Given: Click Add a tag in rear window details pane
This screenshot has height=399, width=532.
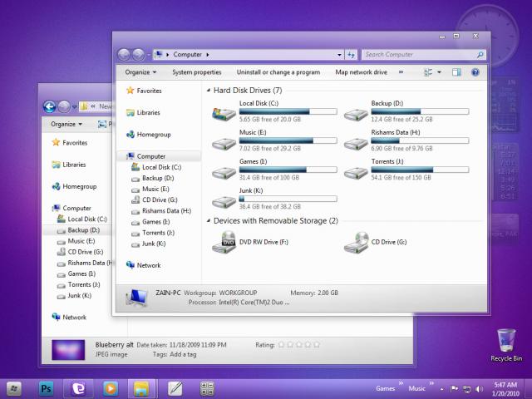Looking at the screenshot, I should tap(183, 354).
